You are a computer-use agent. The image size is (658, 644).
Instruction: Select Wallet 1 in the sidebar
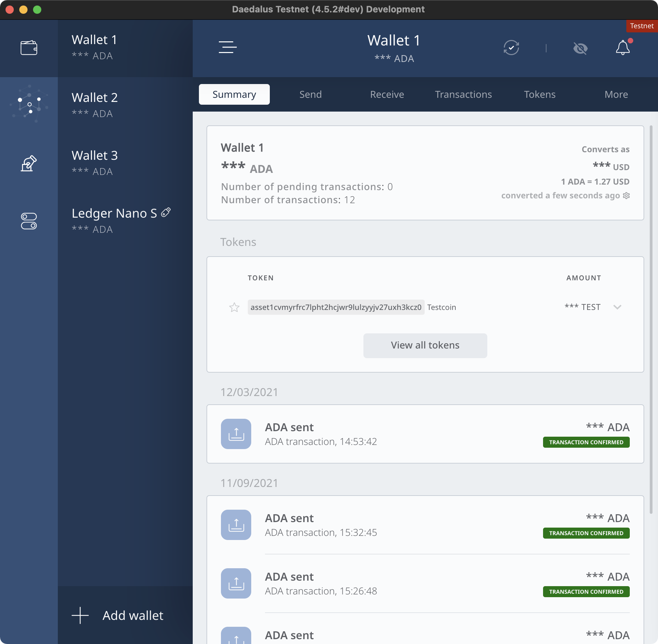pyautogui.click(x=125, y=48)
